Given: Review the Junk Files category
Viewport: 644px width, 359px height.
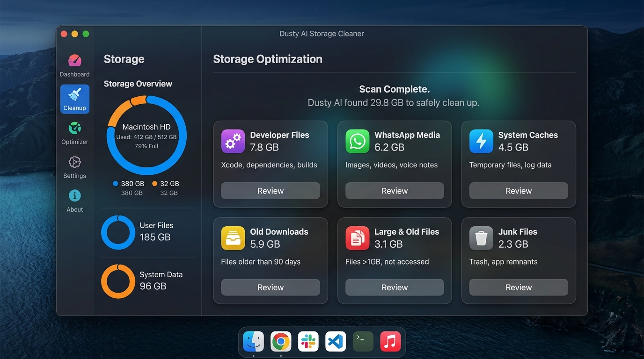Looking at the screenshot, I should coord(519,287).
